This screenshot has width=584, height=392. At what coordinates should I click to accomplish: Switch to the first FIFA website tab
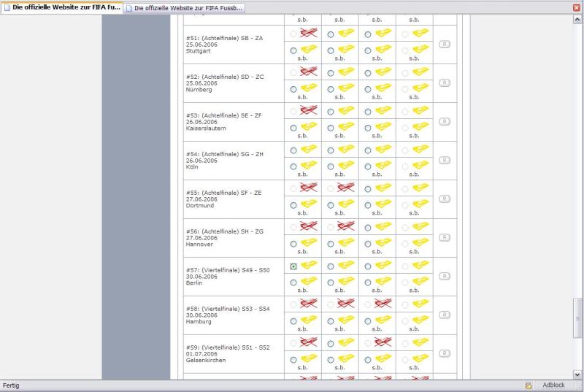pos(62,7)
